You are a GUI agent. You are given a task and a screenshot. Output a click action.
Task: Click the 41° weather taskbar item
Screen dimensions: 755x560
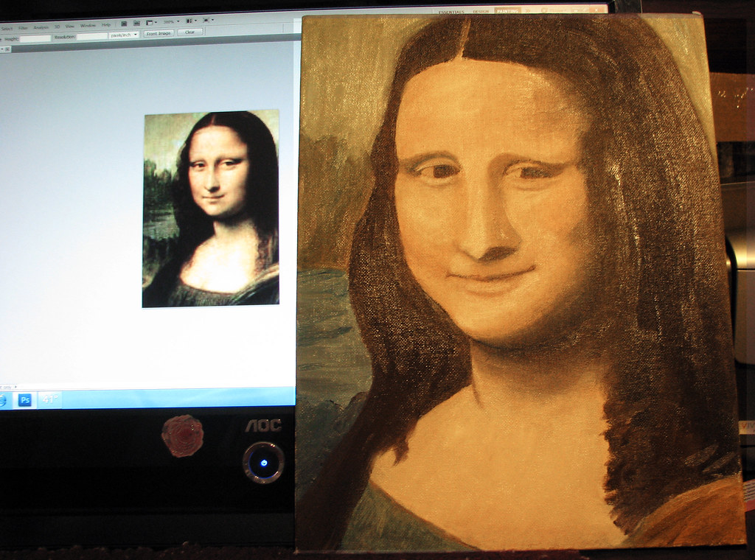tap(50, 399)
